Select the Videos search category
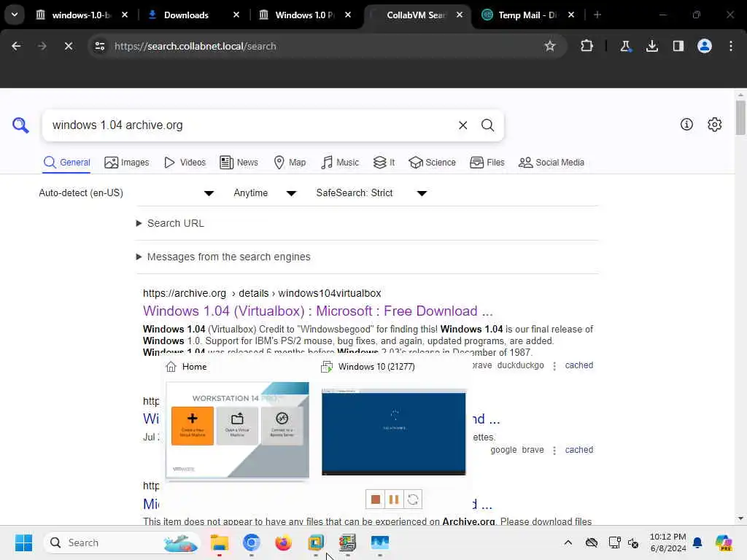 coord(185,163)
